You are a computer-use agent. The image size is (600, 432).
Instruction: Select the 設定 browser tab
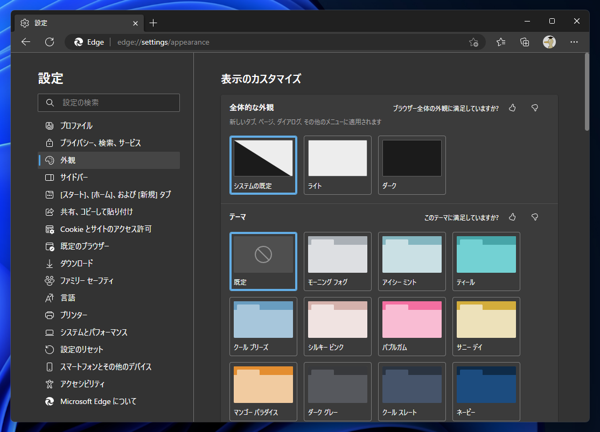coord(80,23)
